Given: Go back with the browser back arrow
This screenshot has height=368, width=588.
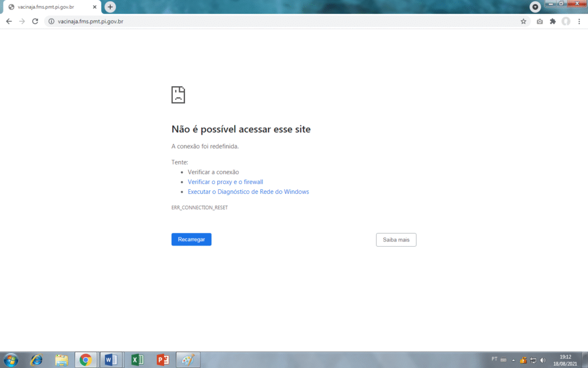Looking at the screenshot, I should click(x=9, y=21).
